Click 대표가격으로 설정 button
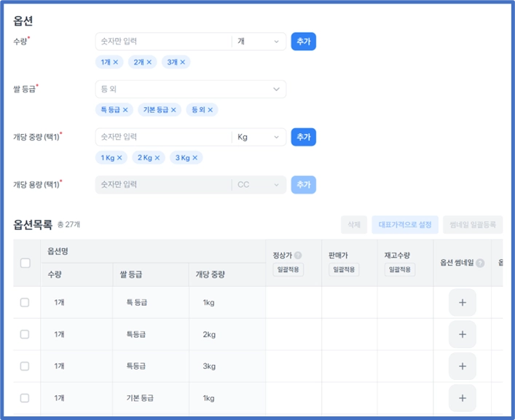This screenshot has width=515, height=420. (x=405, y=225)
